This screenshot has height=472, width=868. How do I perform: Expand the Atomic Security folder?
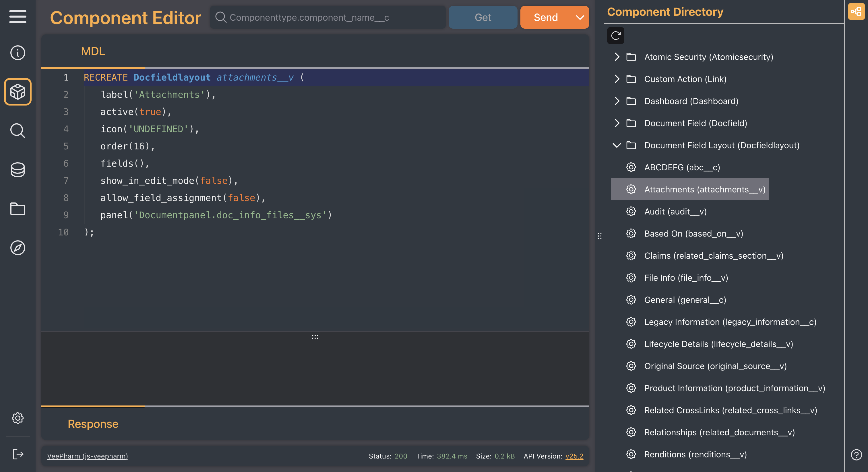(x=617, y=57)
